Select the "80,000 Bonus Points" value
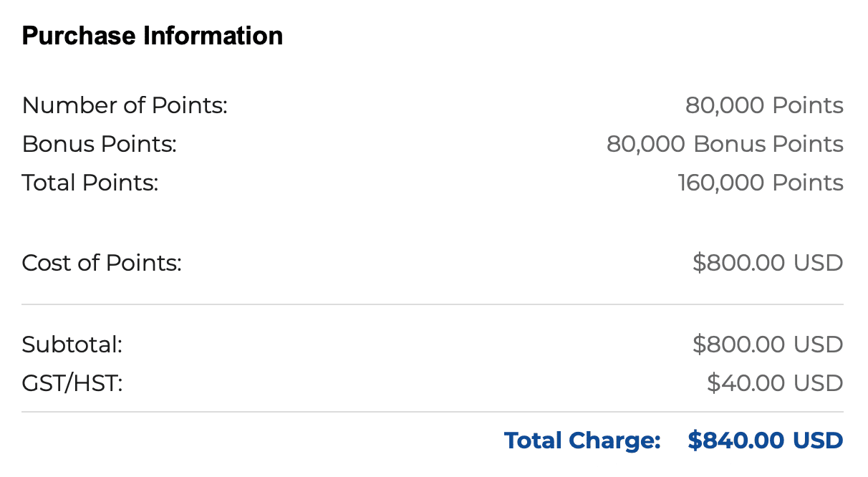 (725, 145)
